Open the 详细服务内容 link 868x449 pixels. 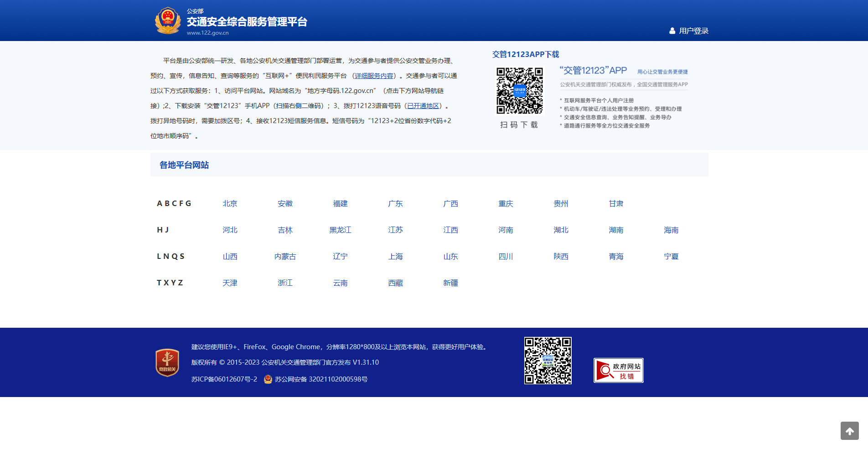point(374,76)
